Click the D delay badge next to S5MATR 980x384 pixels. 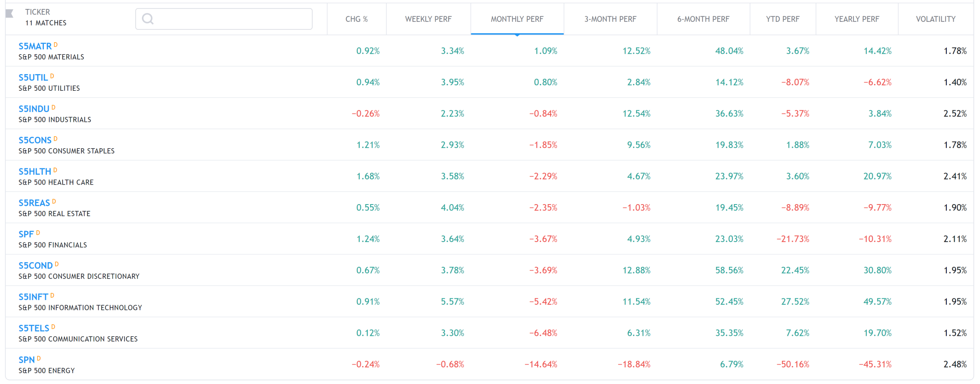pyautogui.click(x=55, y=44)
